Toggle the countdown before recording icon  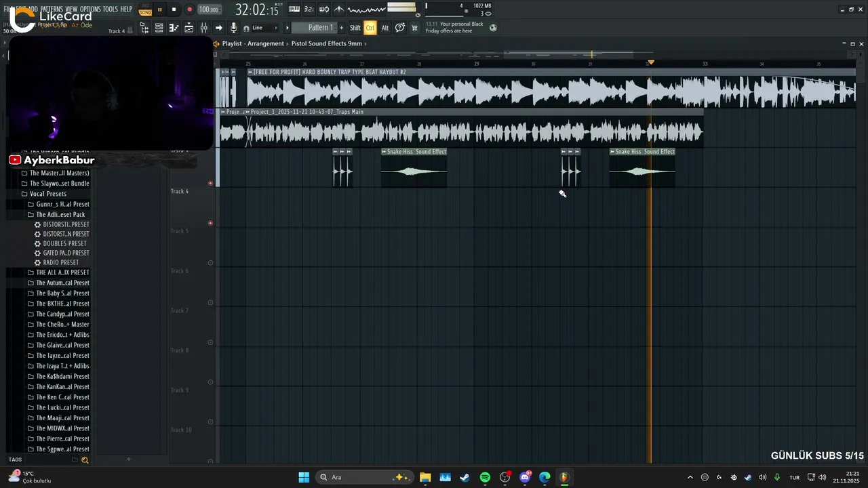[x=309, y=9]
